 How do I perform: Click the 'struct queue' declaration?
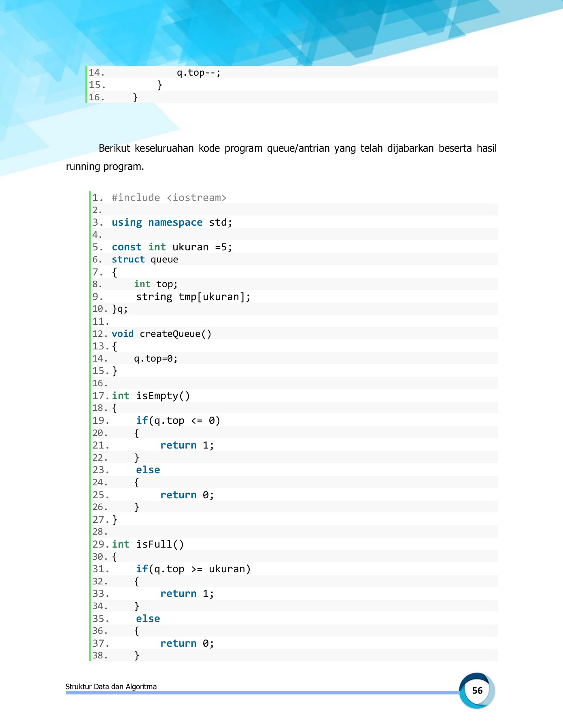144,260
